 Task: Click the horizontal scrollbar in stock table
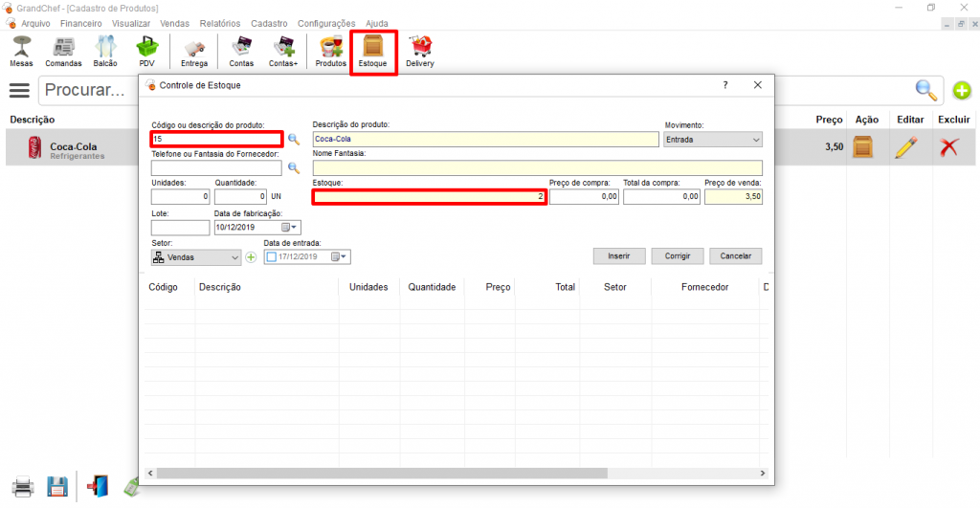[x=381, y=474]
